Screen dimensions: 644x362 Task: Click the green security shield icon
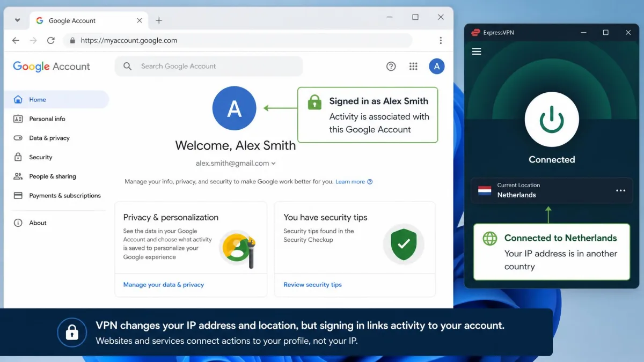point(404,244)
